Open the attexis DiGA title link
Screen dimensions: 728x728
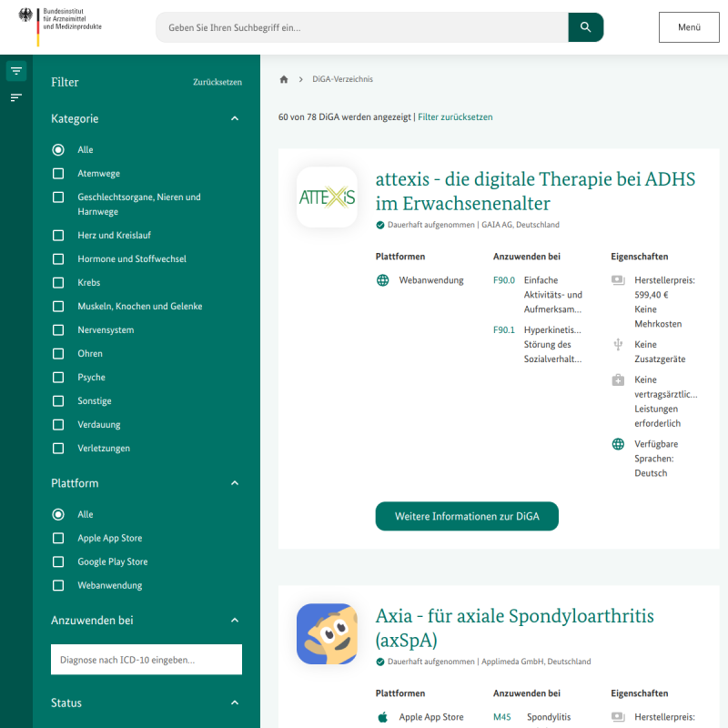tap(535, 191)
